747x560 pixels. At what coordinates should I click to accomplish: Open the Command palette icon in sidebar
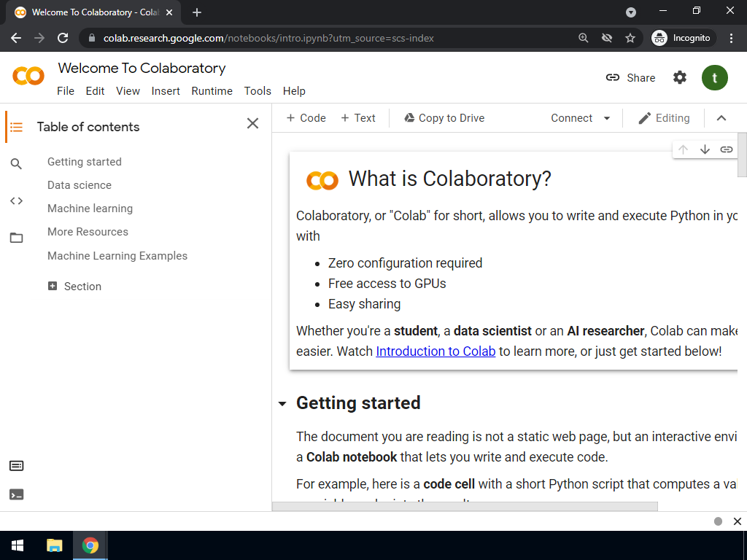tap(16, 466)
